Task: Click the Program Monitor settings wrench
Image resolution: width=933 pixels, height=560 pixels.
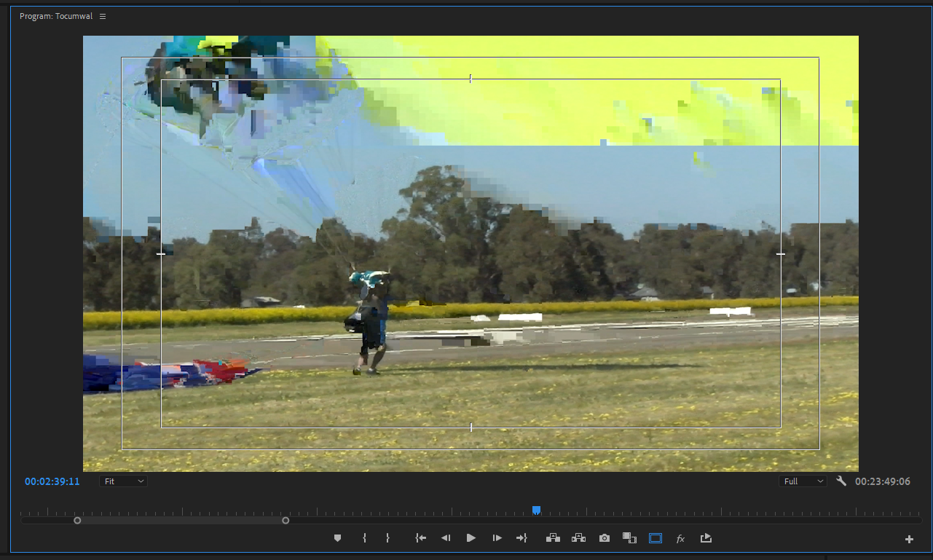Action: point(841,481)
